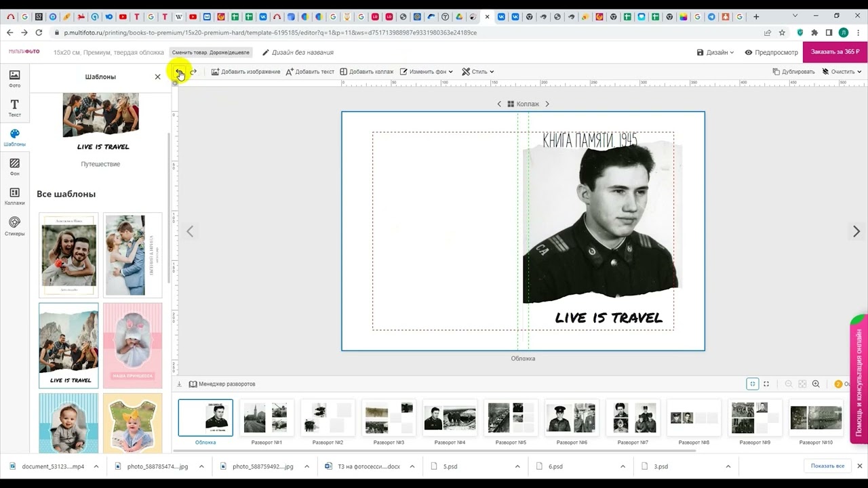Go to next collage layout arrow
The image size is (868, 488).
click(x=547, y=104)
